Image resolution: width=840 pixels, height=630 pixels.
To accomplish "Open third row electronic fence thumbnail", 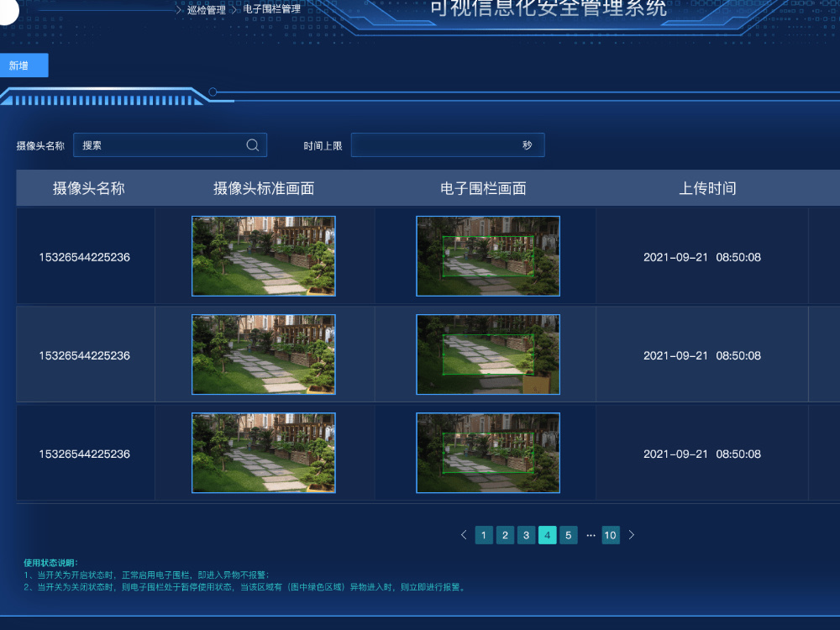I will tap(488, 453).
